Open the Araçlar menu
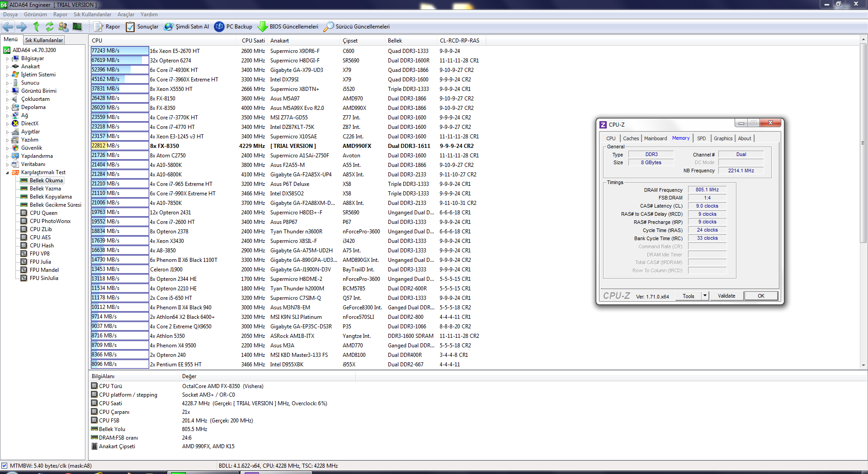The height and width of the screenshot is (474, 868). coord(126,14)
